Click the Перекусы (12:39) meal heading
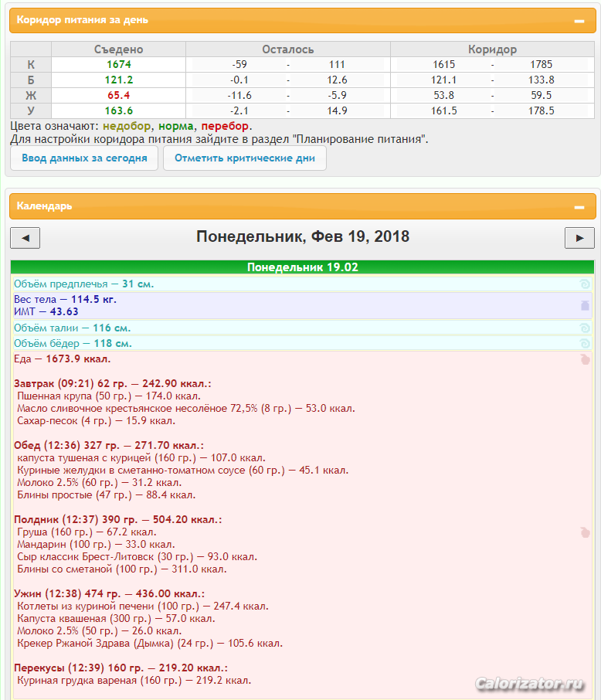601x700 pixels. click(x=121, y=668)
